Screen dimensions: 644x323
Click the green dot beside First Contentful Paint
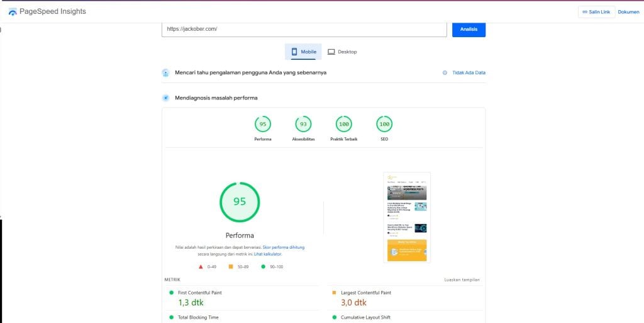(x=171, y=293)
